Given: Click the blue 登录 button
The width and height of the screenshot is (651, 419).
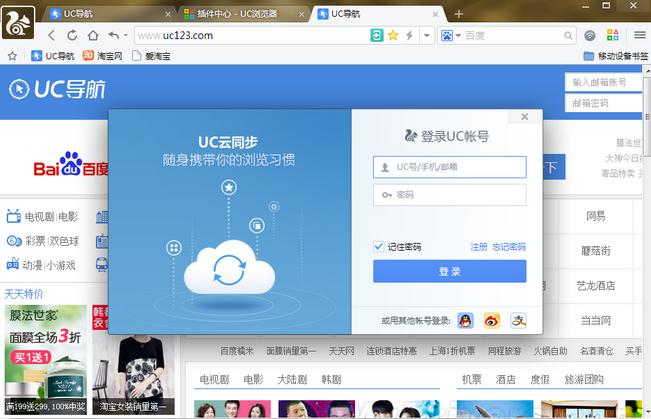Looking at the screenshot, I should [x=450, y=271].
